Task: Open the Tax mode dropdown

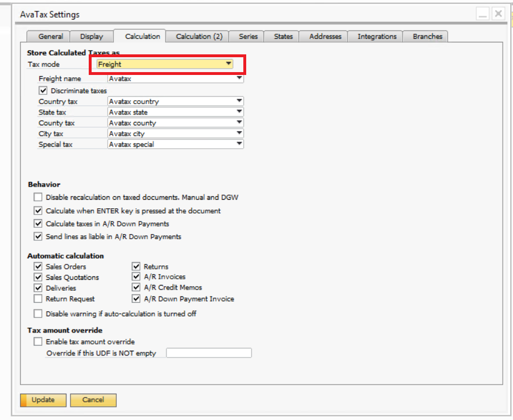Action: 164,64
